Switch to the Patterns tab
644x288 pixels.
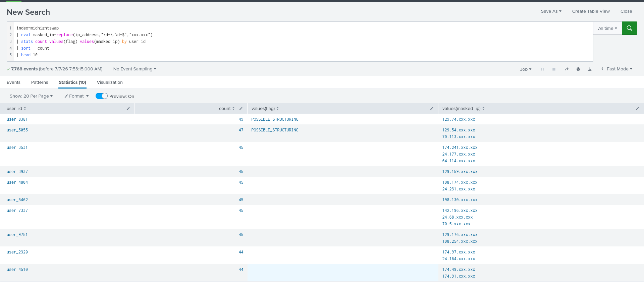coord(40,82)
